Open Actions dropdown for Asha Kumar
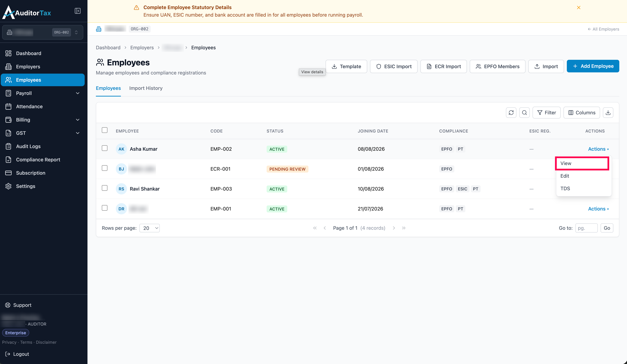The width and height of the screenshot is (627, 364). (x=598, y=149)
